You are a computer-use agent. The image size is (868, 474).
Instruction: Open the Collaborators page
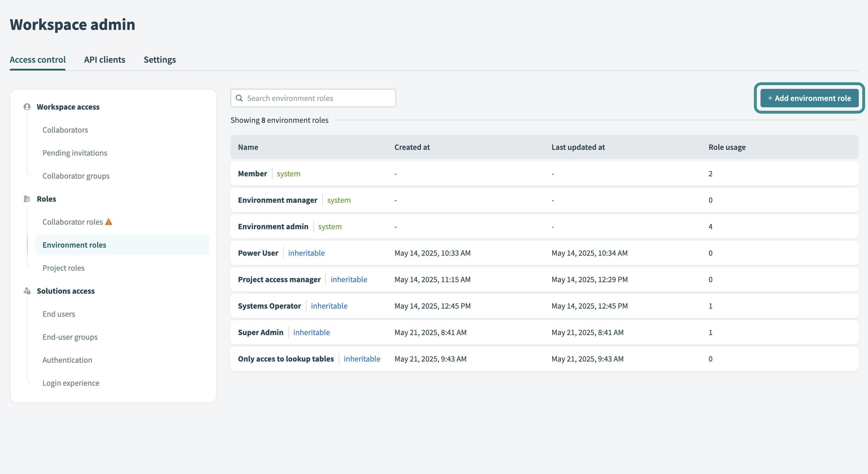tap(65, 130)
